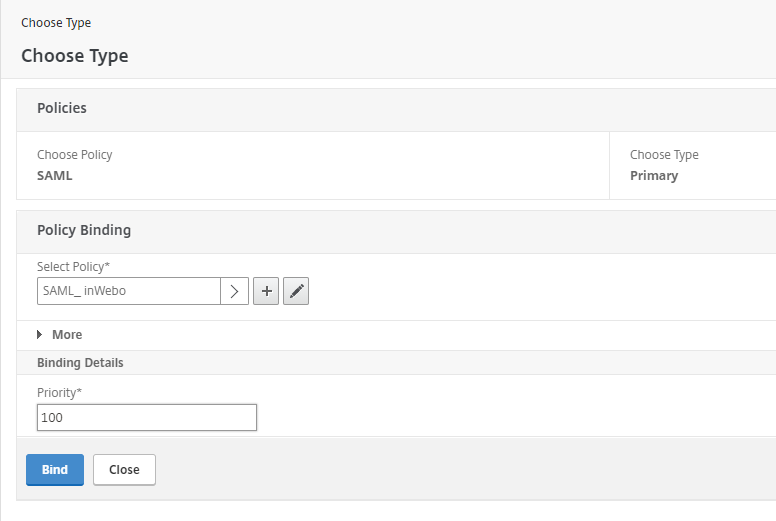Click the Policy Binding section header

click(84, 230)
